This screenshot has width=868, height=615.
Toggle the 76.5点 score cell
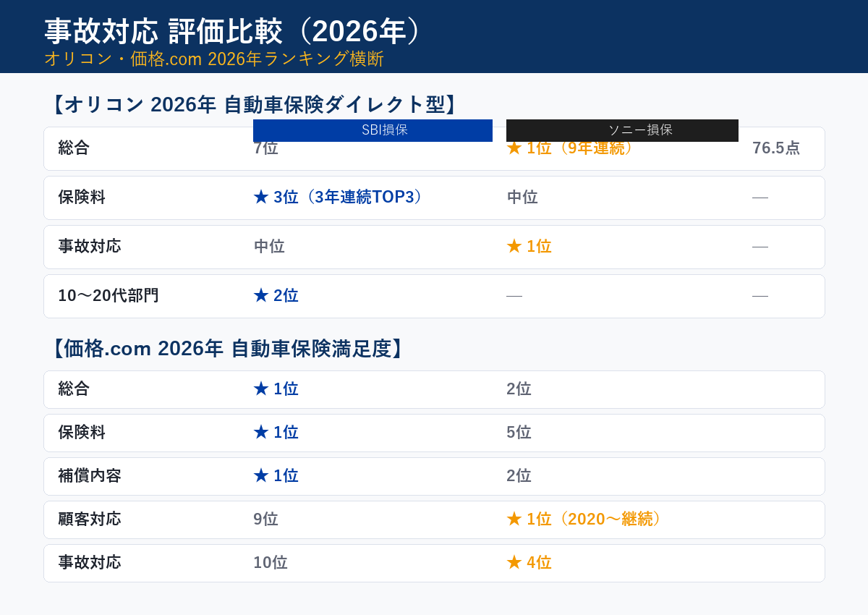coord(776,148)
